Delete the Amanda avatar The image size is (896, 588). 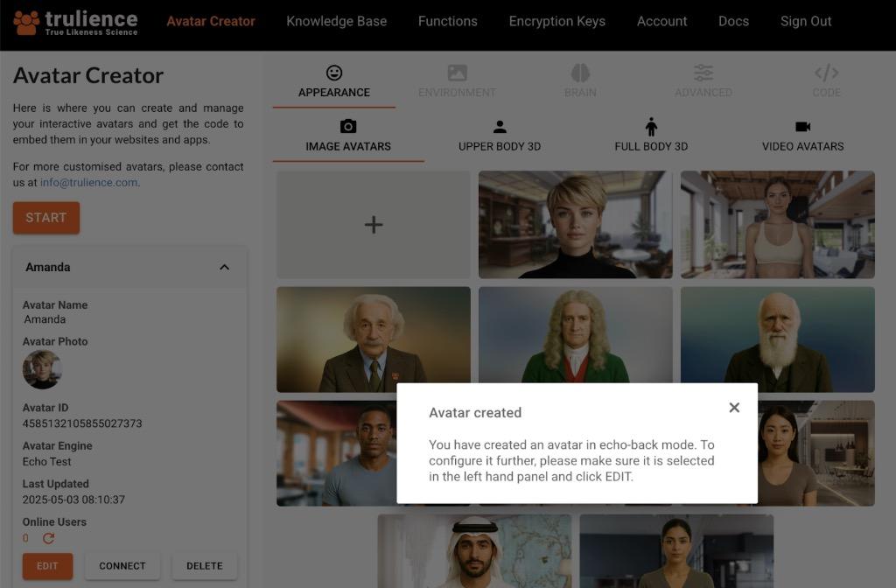point(204,566)
